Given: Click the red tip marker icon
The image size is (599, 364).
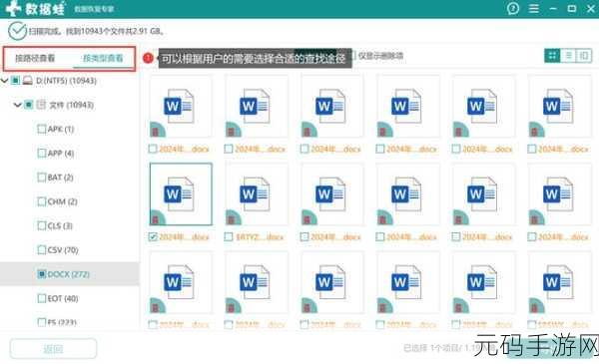Looking at the screenshot, I should (x=148, y=58).
